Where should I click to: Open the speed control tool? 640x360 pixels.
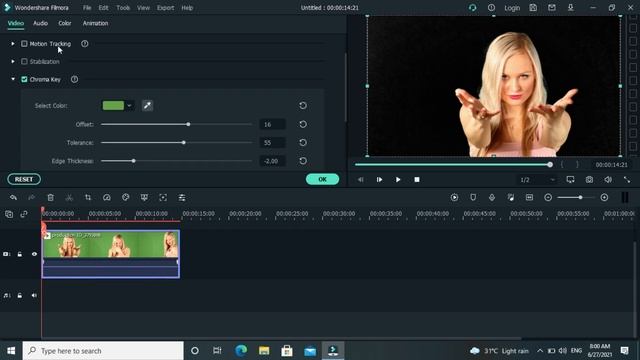click(x=107, y=198)
